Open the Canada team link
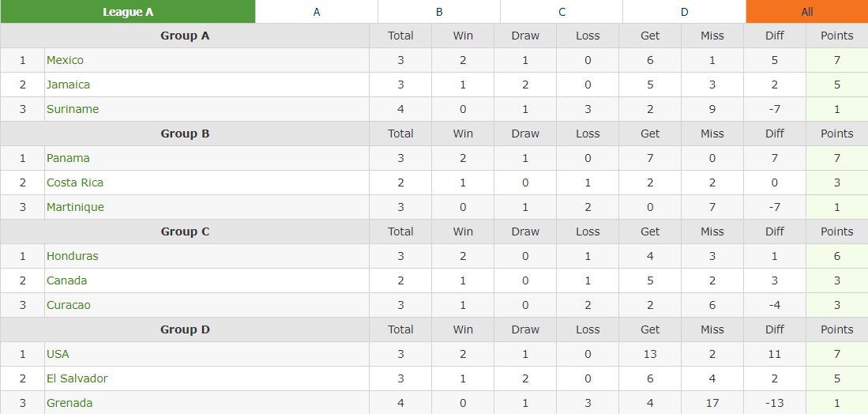 pos(67,280)
